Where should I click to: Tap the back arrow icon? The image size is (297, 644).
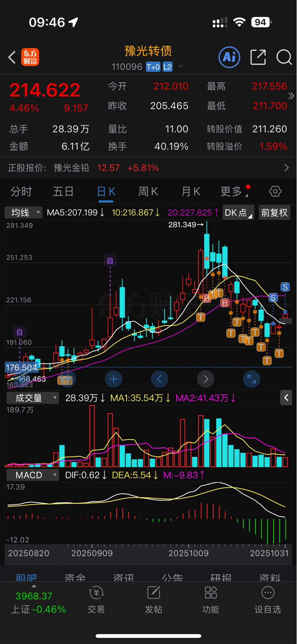tap(12, 57)
